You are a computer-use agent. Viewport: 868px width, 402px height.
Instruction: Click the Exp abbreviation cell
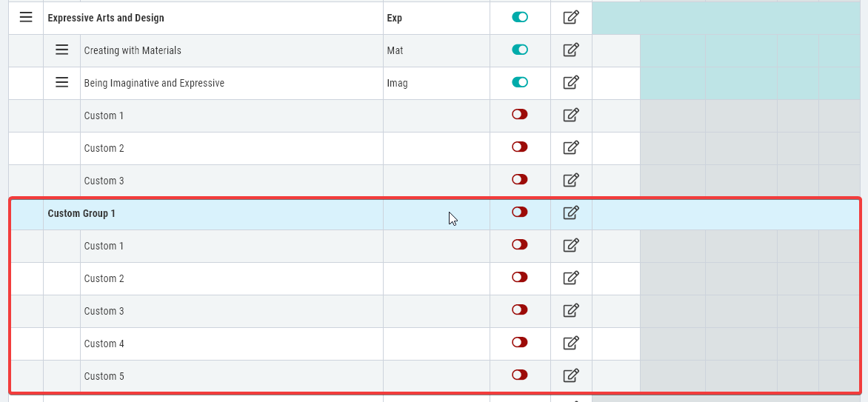pyautogui.click(x=436, y=18)
